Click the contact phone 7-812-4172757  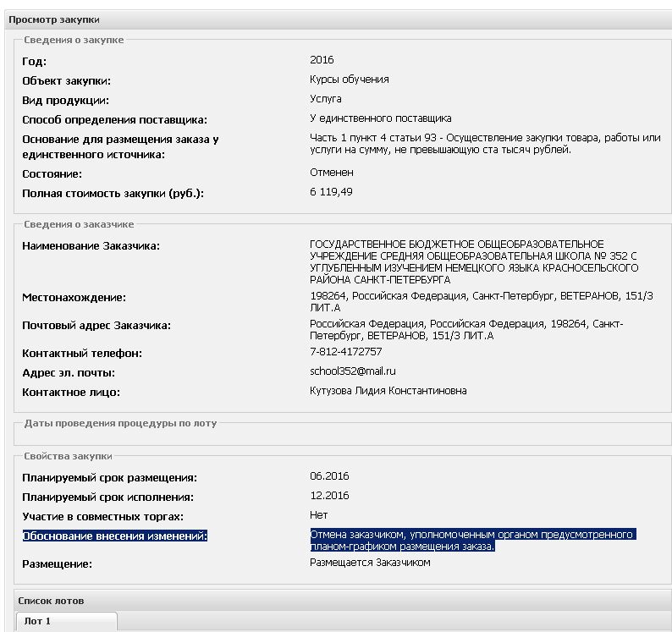(346, 352)
